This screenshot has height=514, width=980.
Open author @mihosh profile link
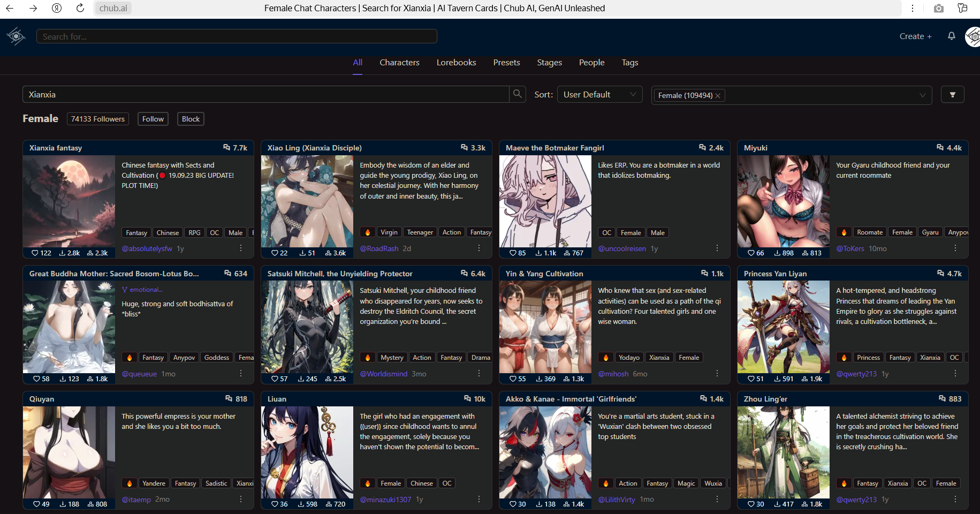pos(613,374)
